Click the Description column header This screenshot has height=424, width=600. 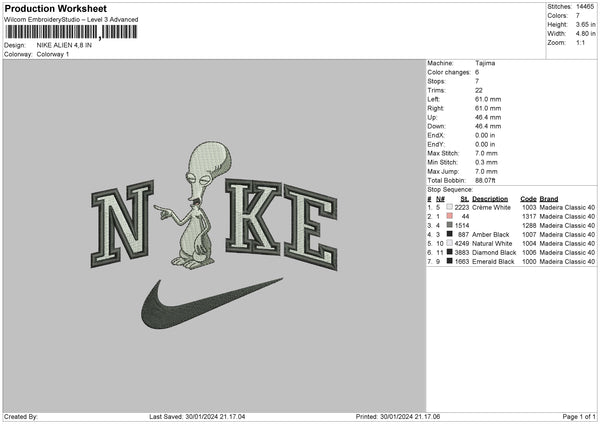(490, 199)
